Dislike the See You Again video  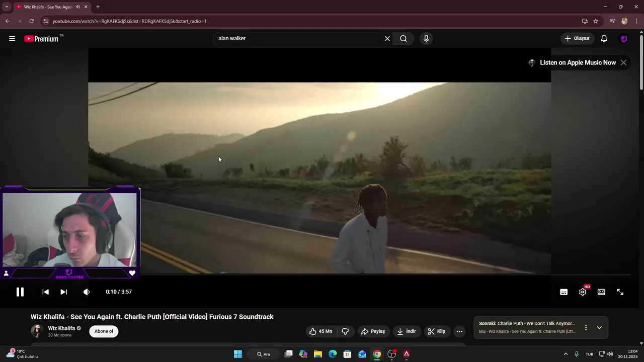345,331
